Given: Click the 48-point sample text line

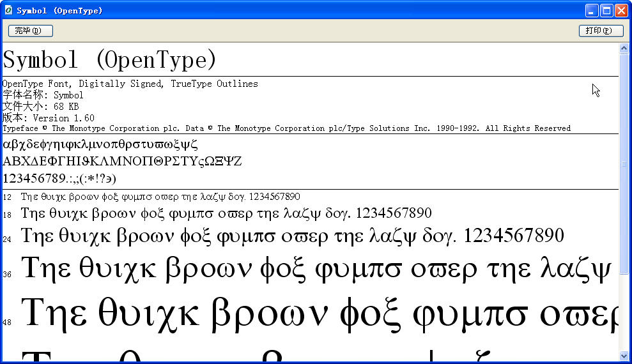Looking at the screenshot, I should [x=320, y=314].
